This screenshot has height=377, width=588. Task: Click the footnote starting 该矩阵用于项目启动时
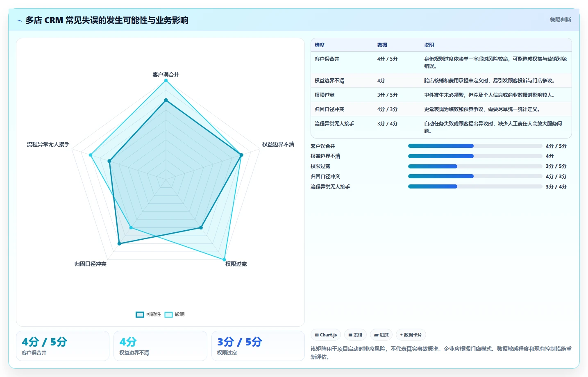[441, 353]
